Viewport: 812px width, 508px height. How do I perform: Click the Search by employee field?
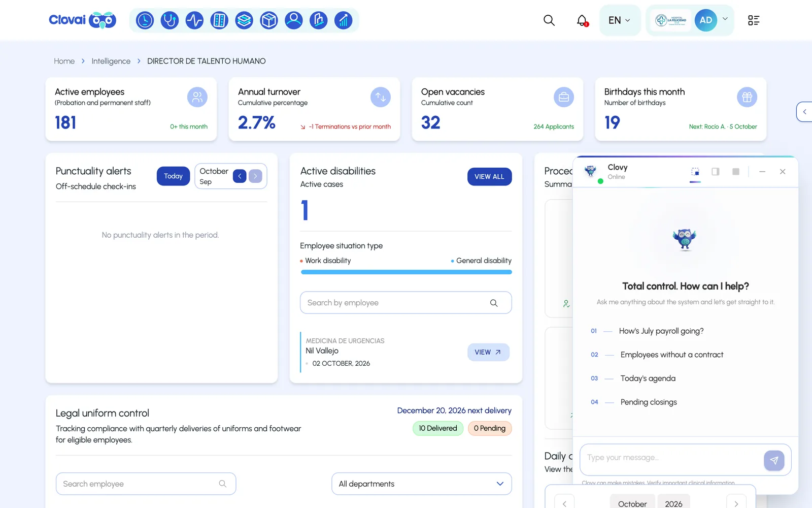tap(406, 303)
